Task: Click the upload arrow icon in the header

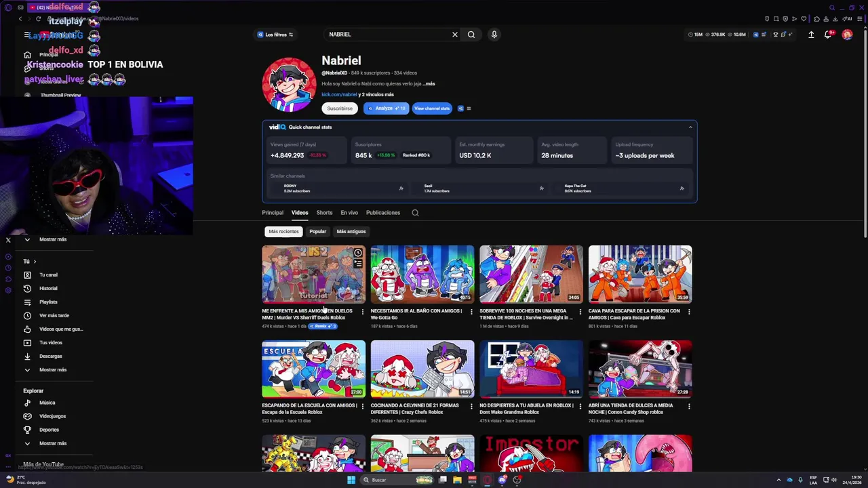Action: point(811,35)
